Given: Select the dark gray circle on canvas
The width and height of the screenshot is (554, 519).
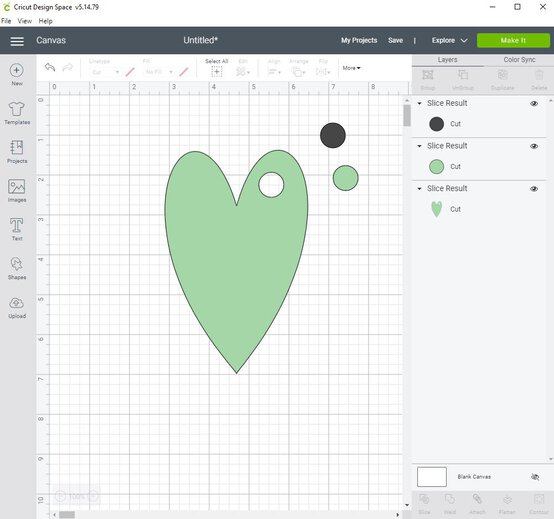Looking at the screenshot, I should point(333,135).
